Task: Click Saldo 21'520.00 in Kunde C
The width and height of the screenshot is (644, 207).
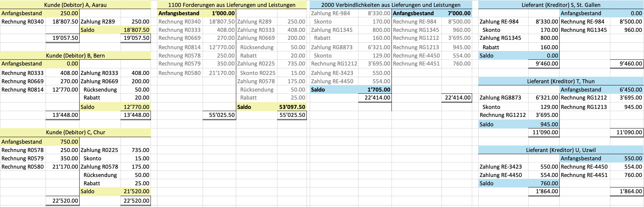Action: [x=136, y=191]
